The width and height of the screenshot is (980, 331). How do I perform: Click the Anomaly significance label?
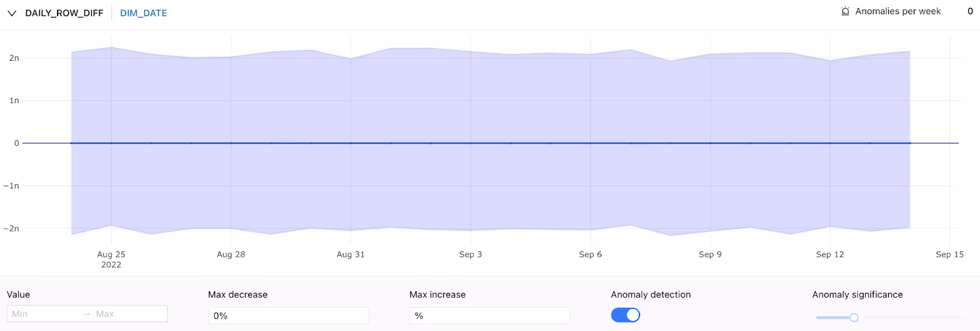pyautogui.click(x=858, y=295)
